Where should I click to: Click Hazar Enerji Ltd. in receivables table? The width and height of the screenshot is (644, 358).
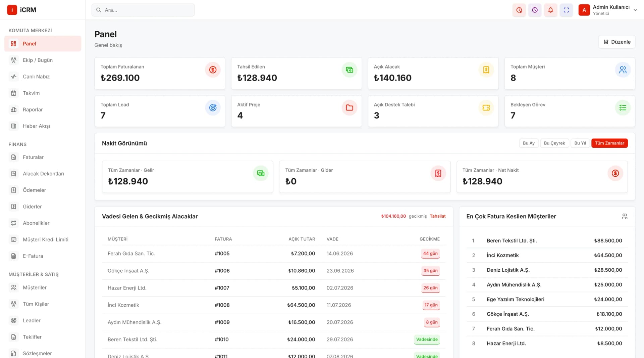tap(127, 288)
